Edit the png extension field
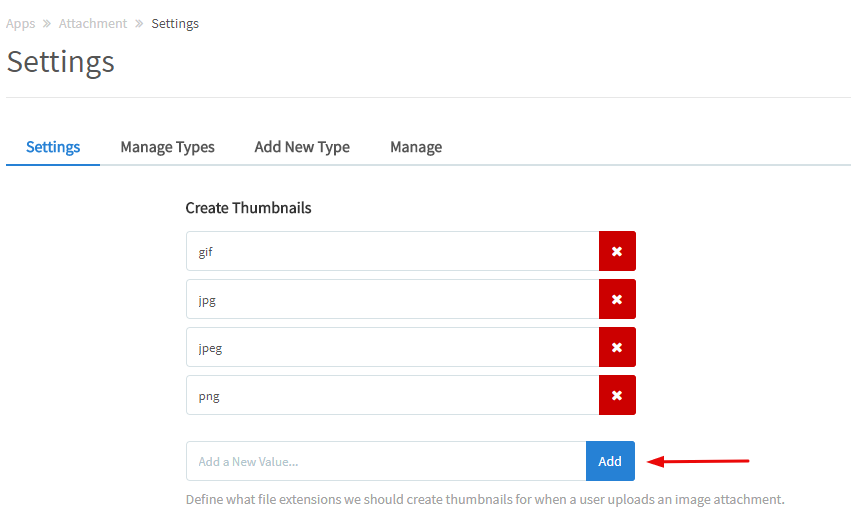 (392, 395)
